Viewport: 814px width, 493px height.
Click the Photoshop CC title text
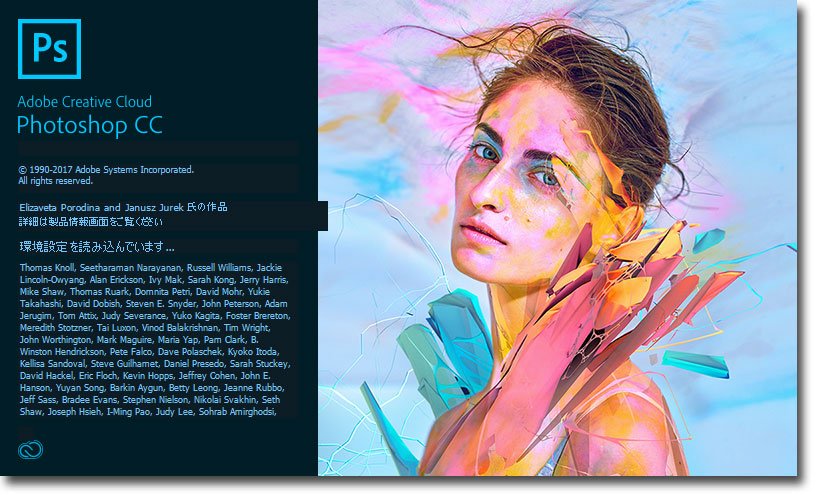(x=90, y=126)
